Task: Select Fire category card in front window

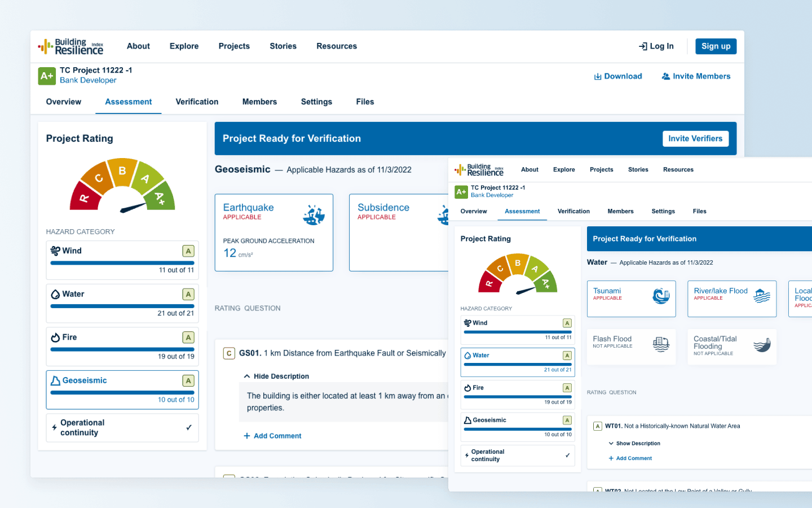Action: click(x=518, y=395)
